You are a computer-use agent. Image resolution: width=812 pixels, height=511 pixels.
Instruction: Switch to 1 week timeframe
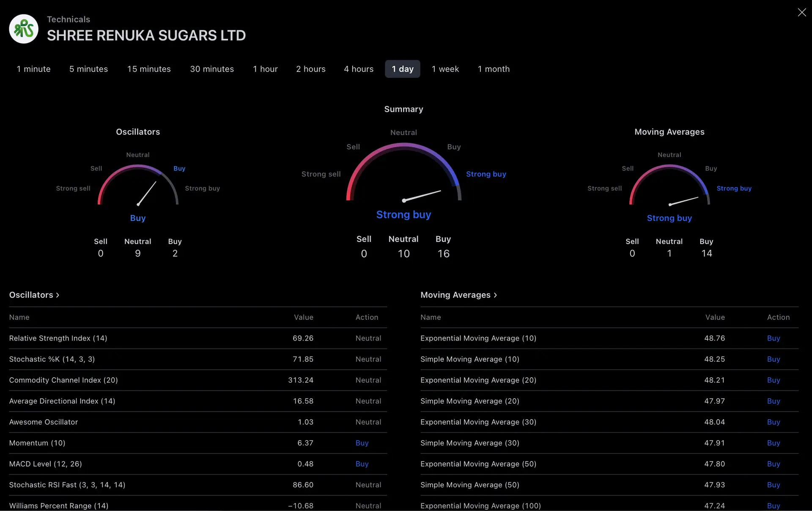coord(445,69)
